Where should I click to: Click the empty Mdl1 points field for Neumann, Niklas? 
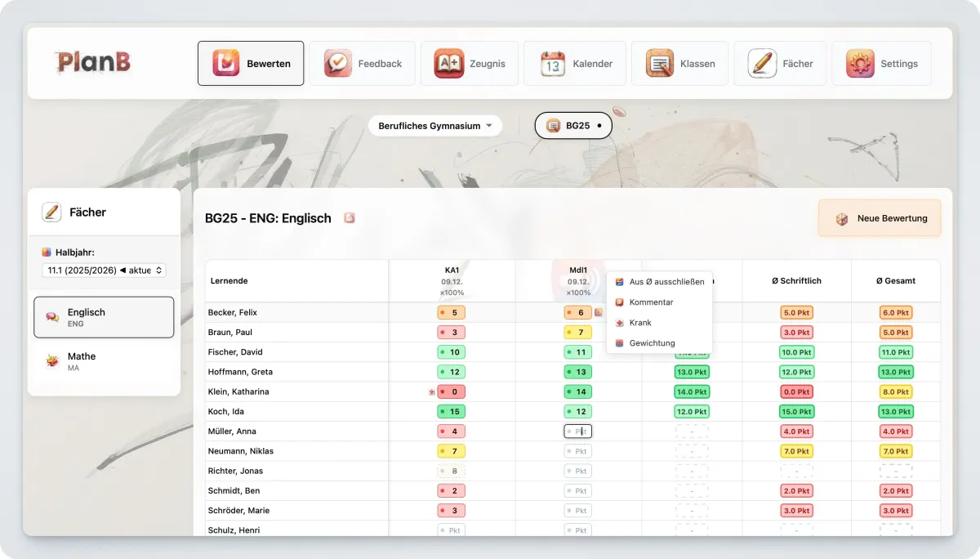click(x=578, y=451)
